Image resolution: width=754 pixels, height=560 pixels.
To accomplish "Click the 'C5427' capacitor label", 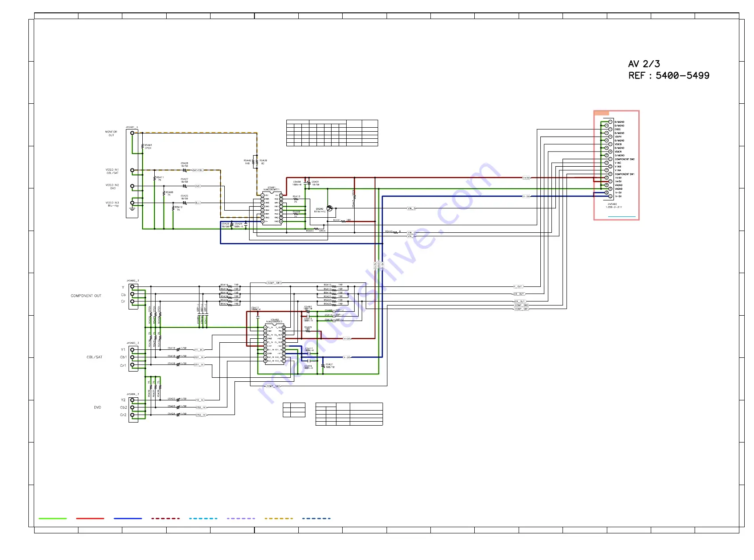I will [184, 179].
